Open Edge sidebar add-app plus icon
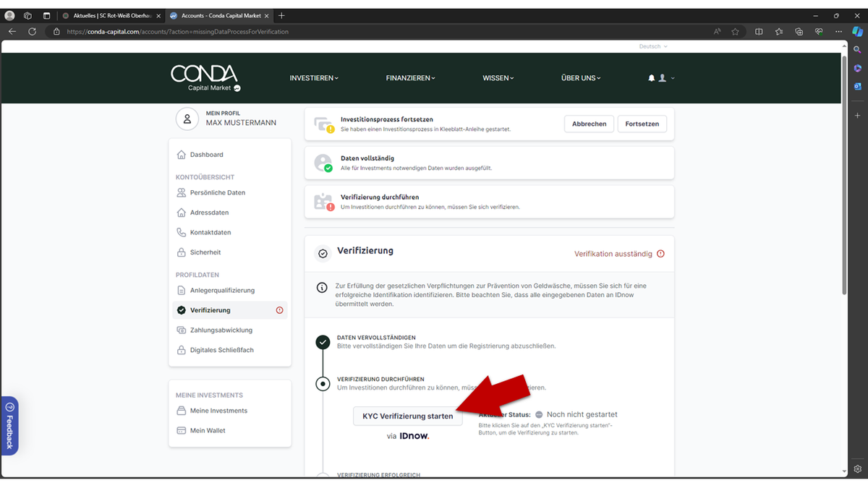 (857, 116)
